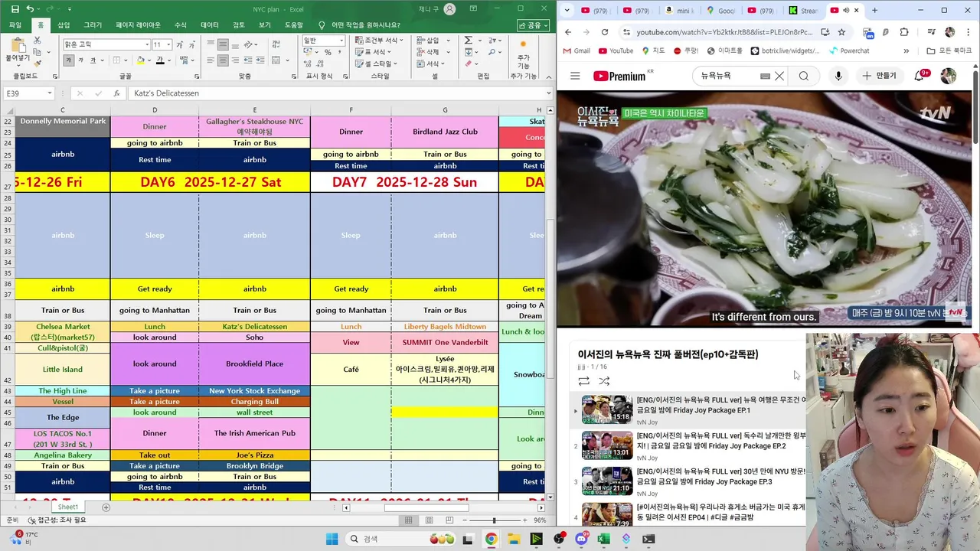Shuffle the YouTube playlist
The image size is (980, 551).
click(604, 381)
